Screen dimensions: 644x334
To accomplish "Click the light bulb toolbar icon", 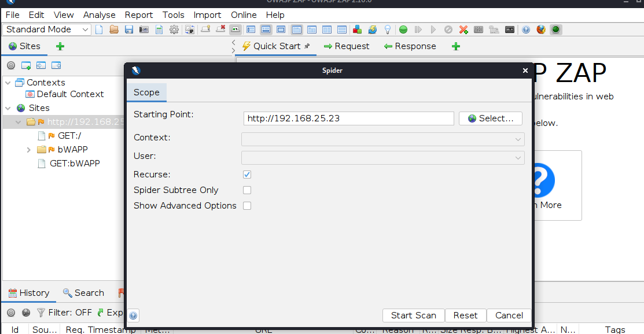I will pos(387,29).
